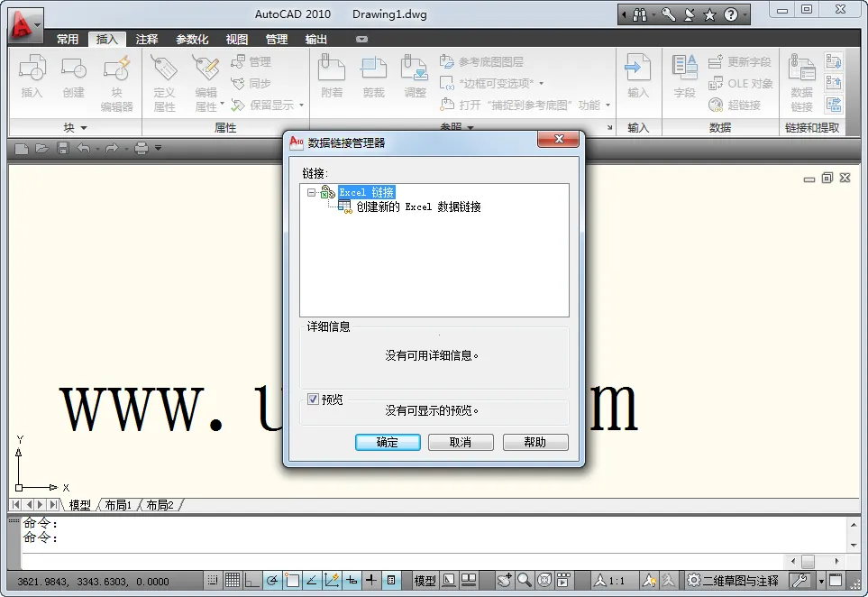The width and height of the screenshot is (868, 597).
Task: Click the OK button in Data Link Manager
Action: (387, 442)
